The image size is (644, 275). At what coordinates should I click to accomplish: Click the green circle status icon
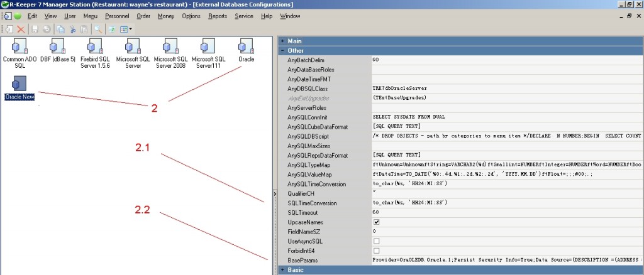(18, 16)
